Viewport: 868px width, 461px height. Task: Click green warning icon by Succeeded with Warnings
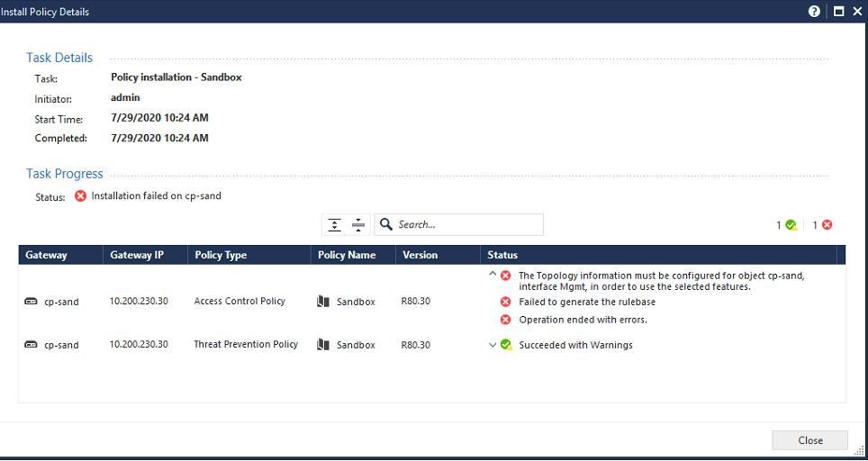506,344
